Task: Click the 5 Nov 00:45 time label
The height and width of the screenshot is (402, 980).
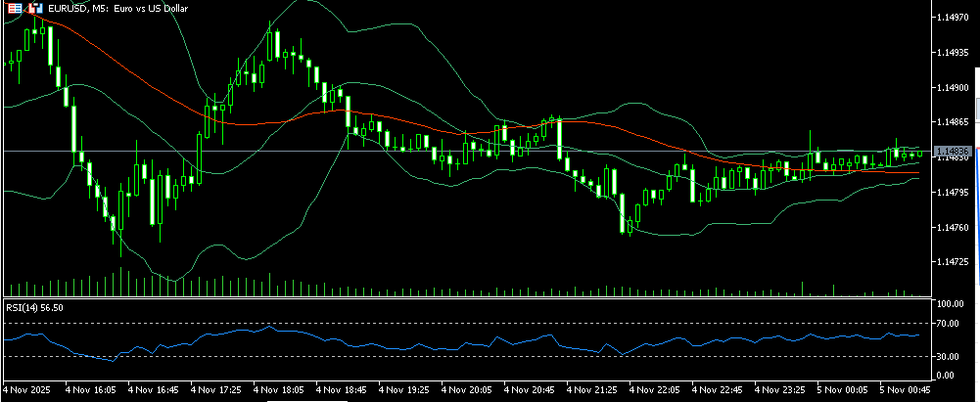Action: (904, 388)
